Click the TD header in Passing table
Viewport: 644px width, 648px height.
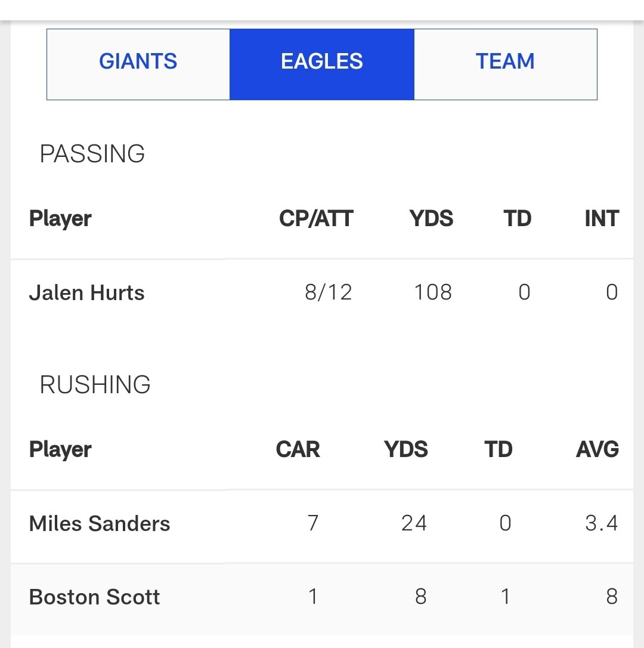[x=517, y=219]
